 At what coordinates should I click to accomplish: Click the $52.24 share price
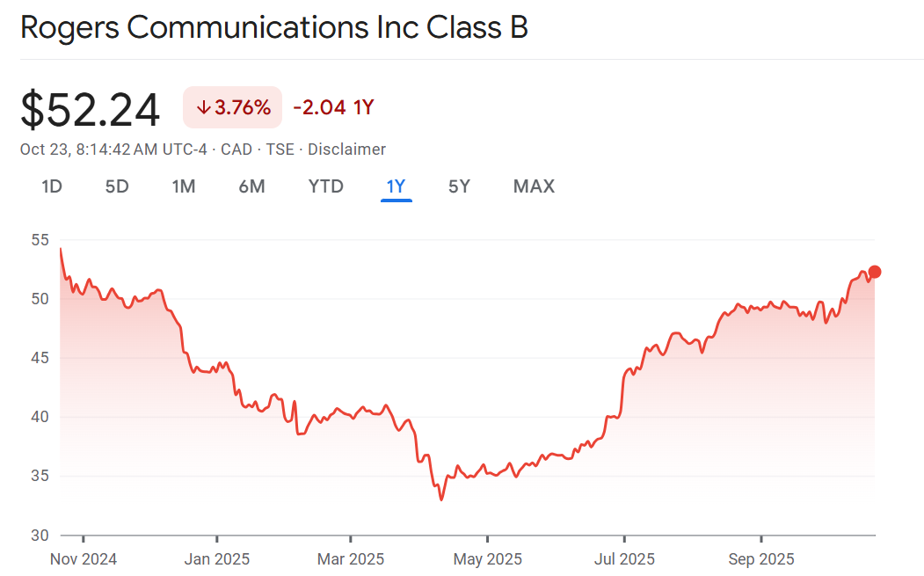click(x=91, y=110)
